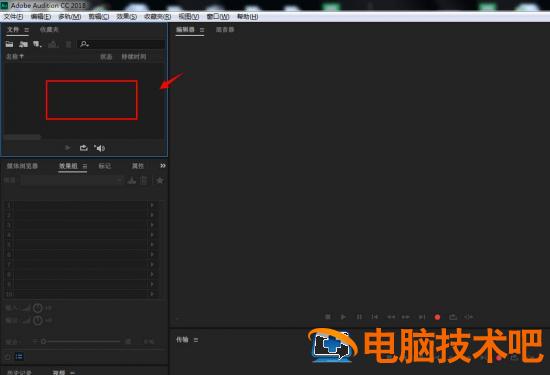Image resolution: width=550 pixels, height=375 pixels.
Task: Click the Import File icon in Files panel
Action: point(23,44)
